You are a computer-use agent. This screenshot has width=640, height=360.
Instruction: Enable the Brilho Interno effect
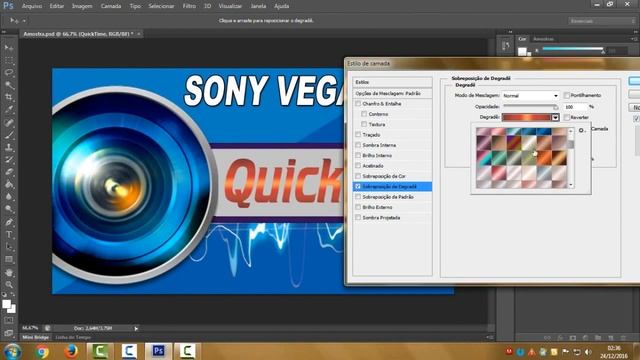pyautogui.click(x=358, y=156)
